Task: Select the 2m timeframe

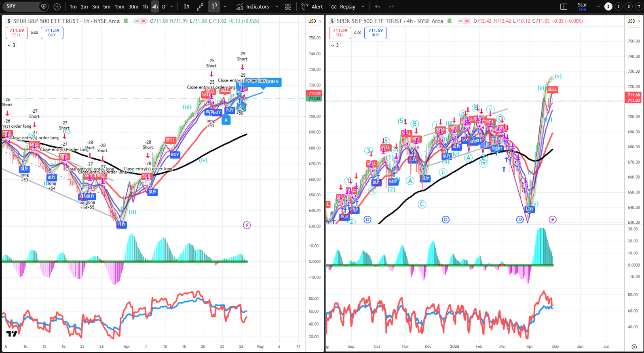Action: click(x=84, y=6)
